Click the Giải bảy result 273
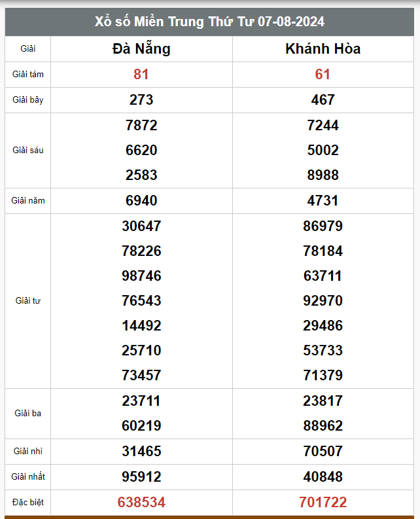 pos(141,99)
